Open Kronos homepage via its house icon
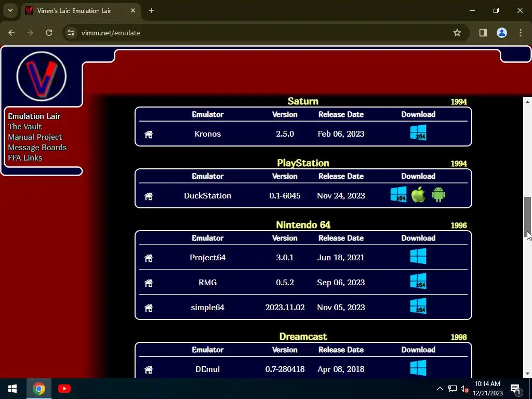Viewport: 532px width, 399px height. (x=149, y=135)
